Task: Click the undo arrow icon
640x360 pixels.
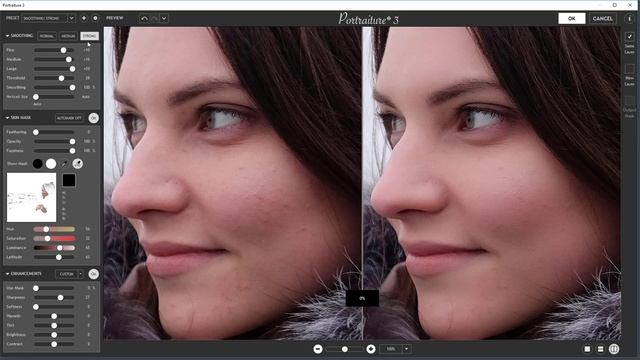Action: (x=144, y=18)
